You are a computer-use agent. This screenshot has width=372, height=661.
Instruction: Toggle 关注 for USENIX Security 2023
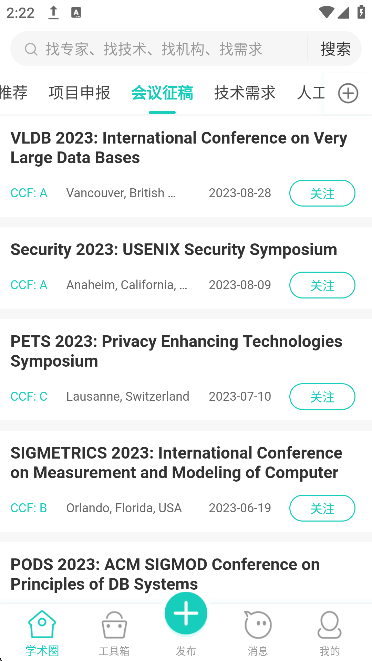click(322, 285)
